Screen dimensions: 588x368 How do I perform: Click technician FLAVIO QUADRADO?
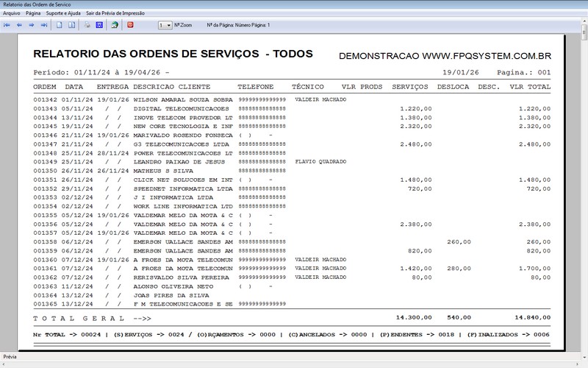tap(320, 162)
